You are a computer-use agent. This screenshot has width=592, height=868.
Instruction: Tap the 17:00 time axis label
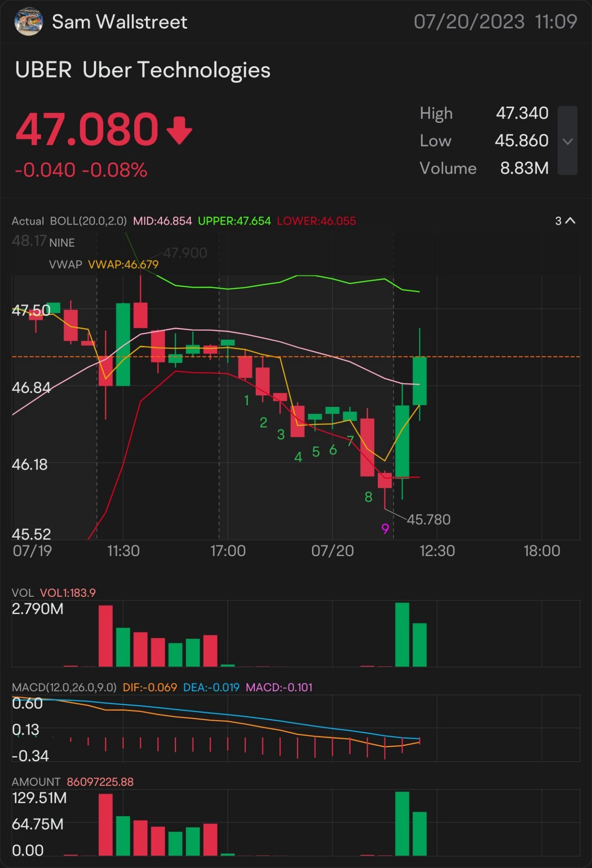coord(228,551)
